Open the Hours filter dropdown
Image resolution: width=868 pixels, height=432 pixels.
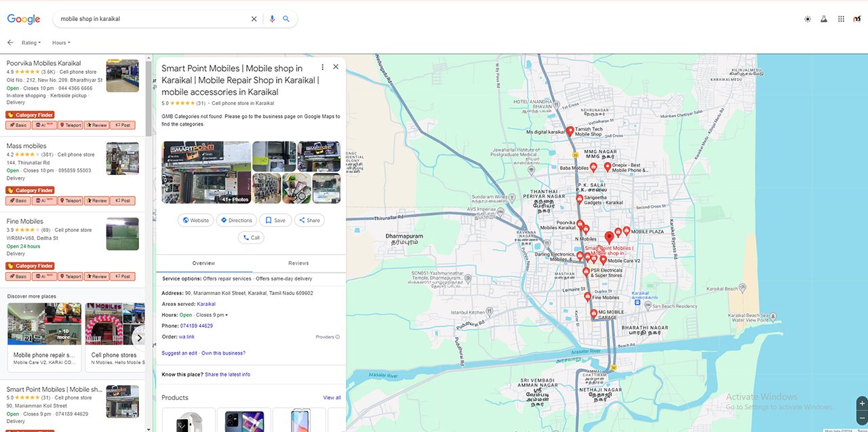click(x=61, y=43)
